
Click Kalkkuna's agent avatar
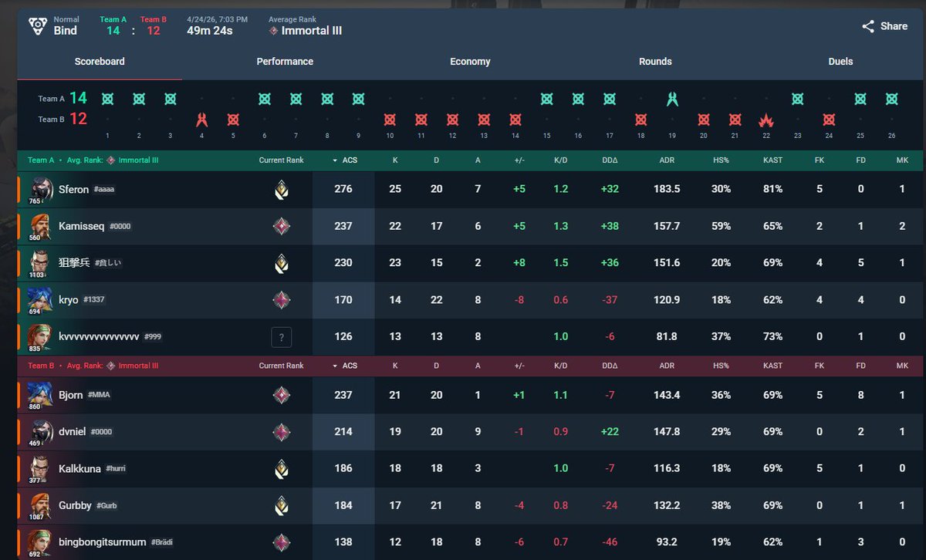42,467
